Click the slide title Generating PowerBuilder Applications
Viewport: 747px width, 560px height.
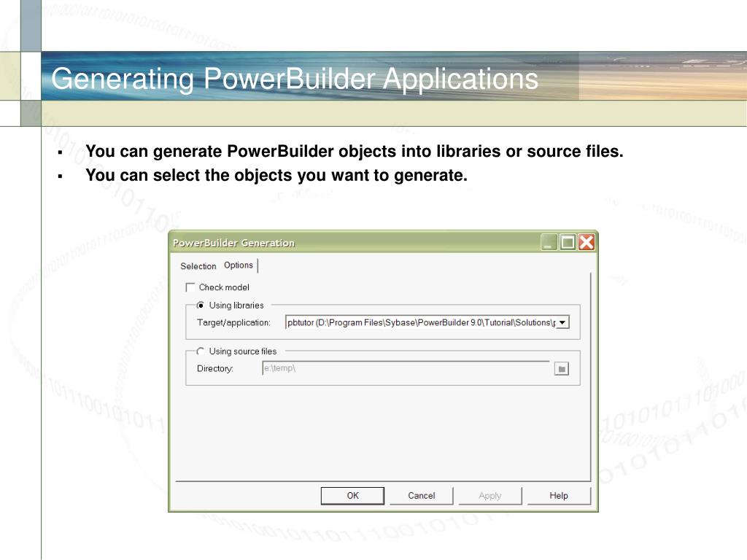[295, 79]
